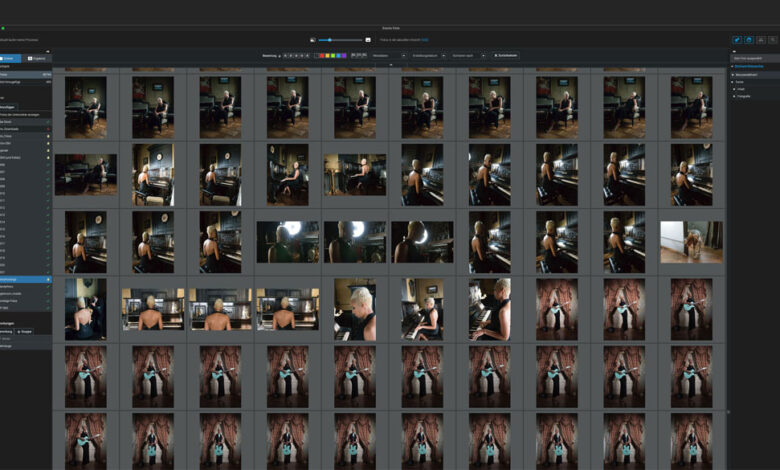Switch to the first left panel tab
This screenshot has height=470, width=780.
point(12,59)
